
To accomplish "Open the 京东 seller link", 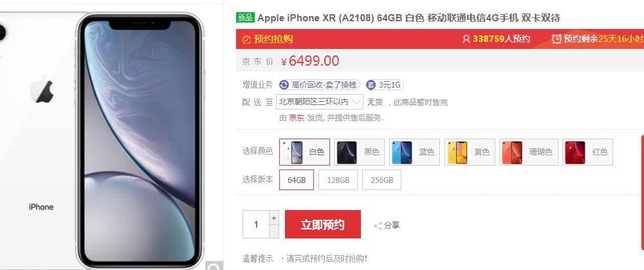I will [297, 118].
